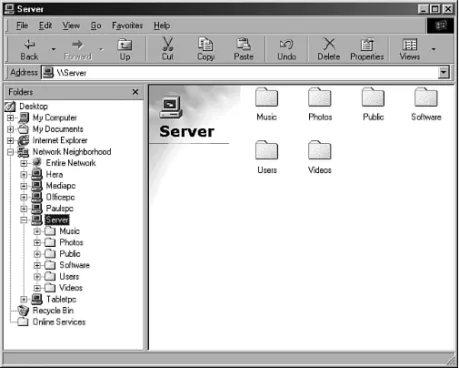Expand the Mediapc computer node
Screen dimensions: 459x368
click(x=24, y=186)
